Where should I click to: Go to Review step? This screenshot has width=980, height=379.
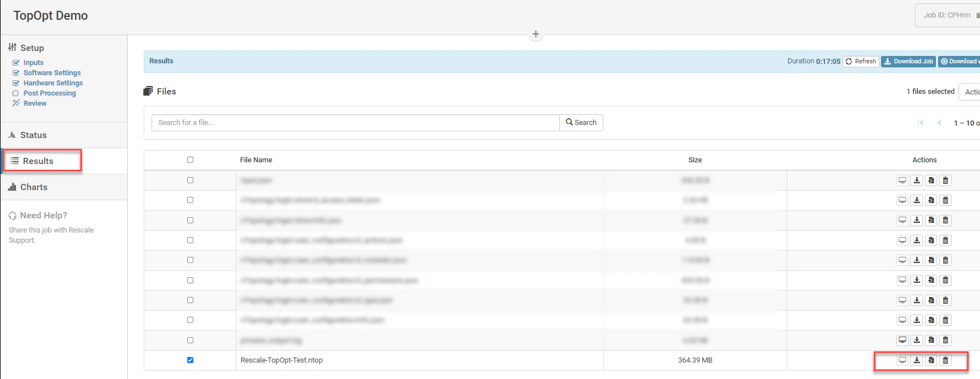click(35, 104)
